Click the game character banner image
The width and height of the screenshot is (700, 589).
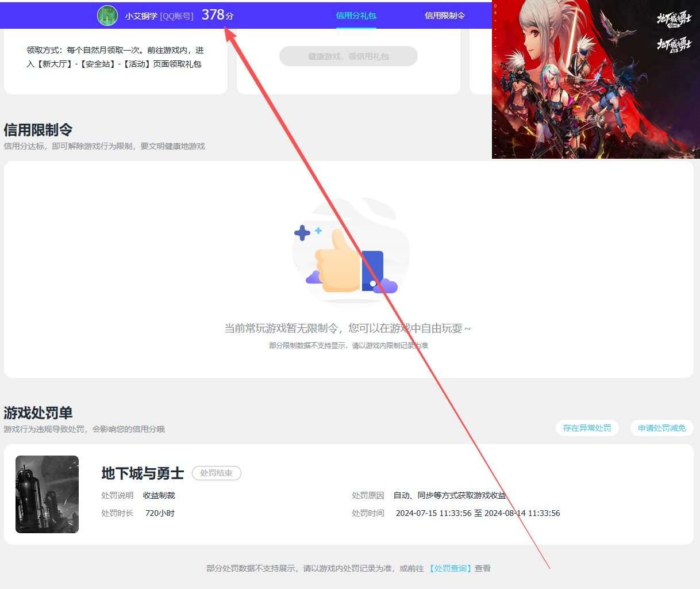point(596,79)
